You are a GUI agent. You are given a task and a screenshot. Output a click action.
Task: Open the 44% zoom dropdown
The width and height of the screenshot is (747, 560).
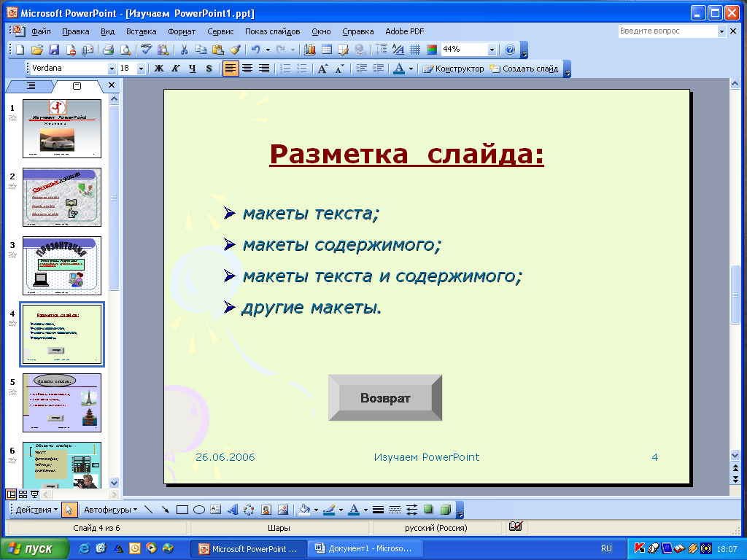[x=492, y=50]
